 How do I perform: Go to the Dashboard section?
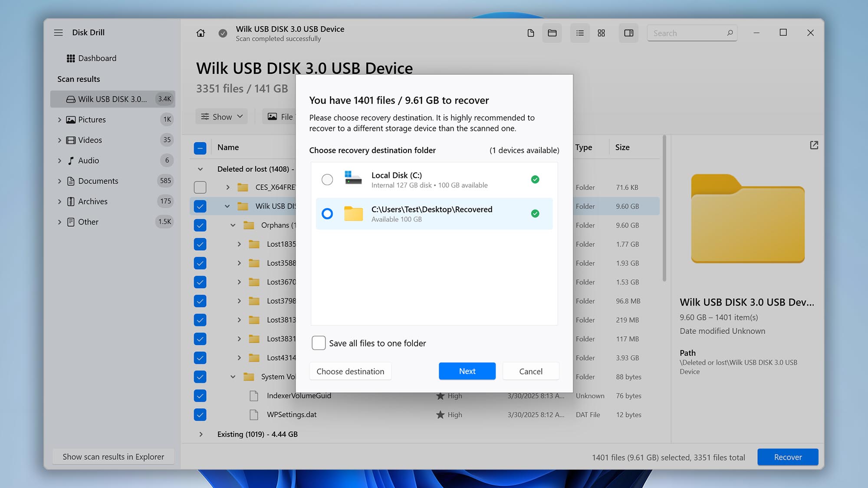pyautogui.click(x=97, y=58)
